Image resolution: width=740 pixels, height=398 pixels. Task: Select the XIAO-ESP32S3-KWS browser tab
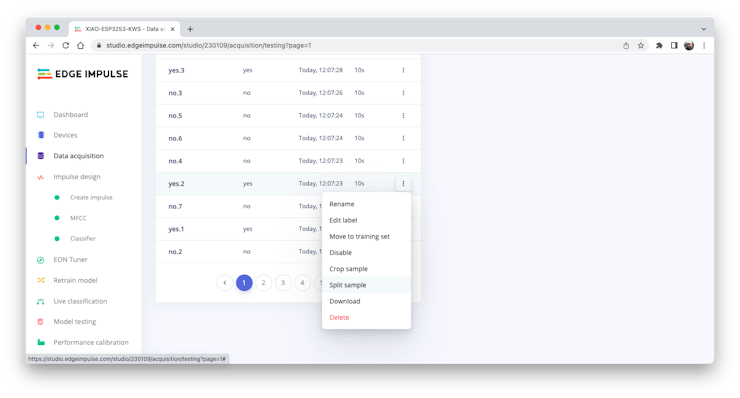(125, 29)
